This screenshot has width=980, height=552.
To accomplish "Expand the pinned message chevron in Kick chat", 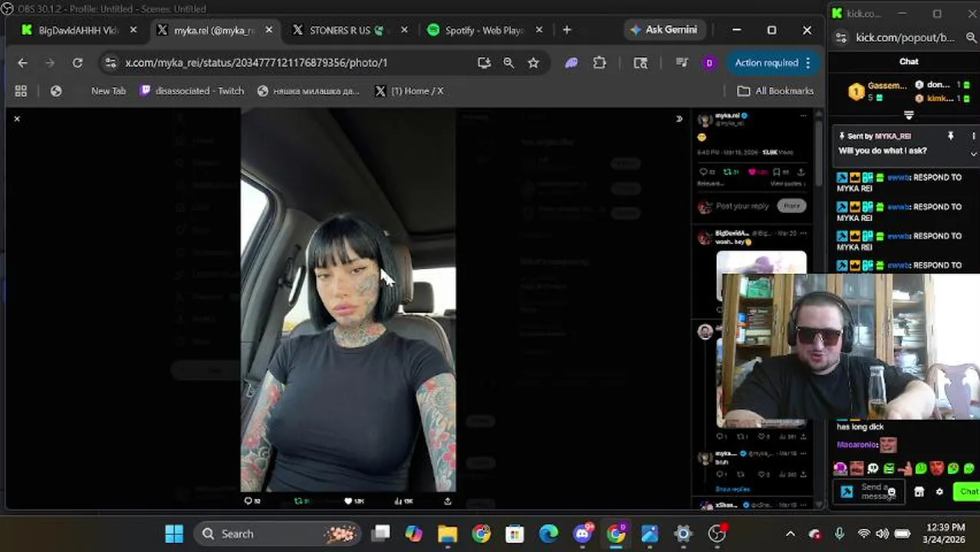I will 973,155.
